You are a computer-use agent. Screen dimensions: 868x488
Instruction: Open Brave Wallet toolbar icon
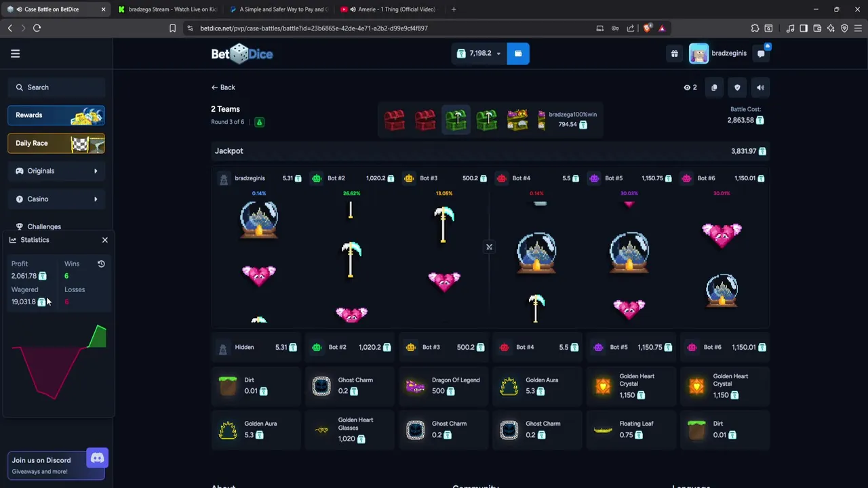tap(817, 28)
